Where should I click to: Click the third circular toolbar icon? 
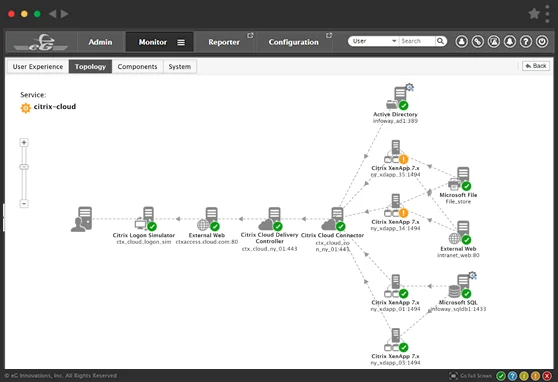[x=494, y=42]
